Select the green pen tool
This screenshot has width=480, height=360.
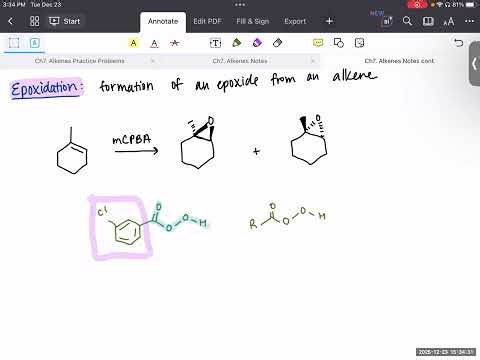237,43
